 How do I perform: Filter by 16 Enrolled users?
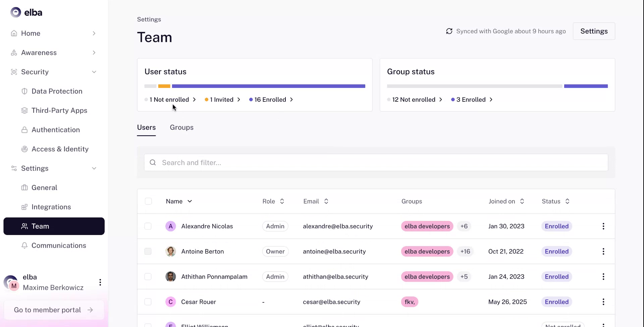coord(271,100)
